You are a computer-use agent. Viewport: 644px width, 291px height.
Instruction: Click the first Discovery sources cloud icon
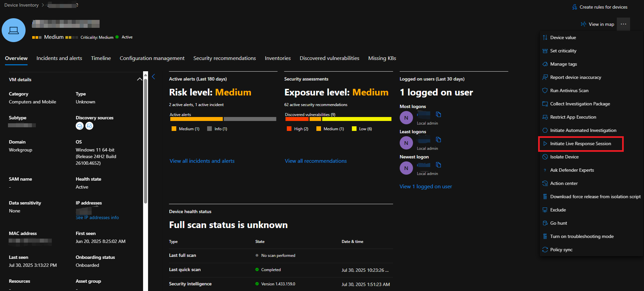click(x=79, y=126)
